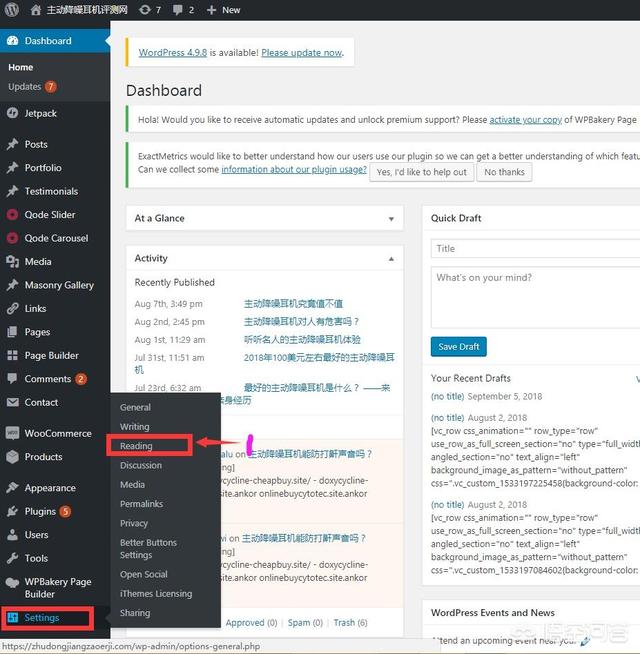The width and height of the screenshot is (640, 654).
Task: Click the Posts pin icon
Action: coord(13,144)
